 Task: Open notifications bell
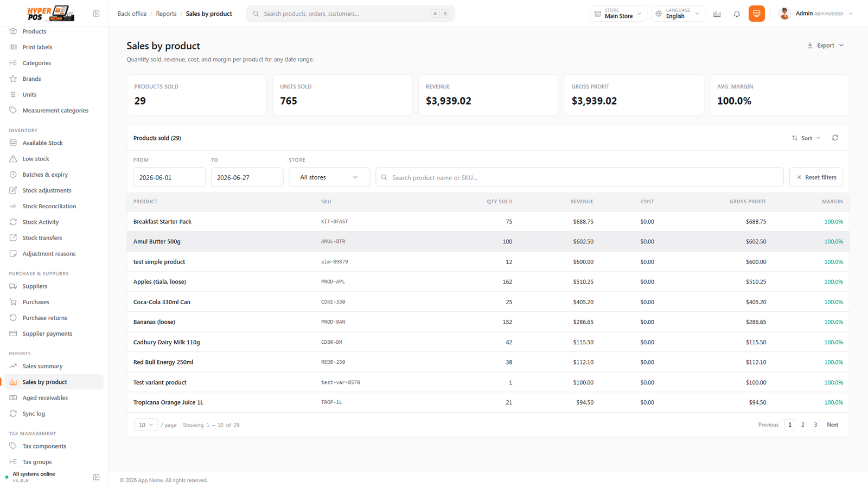point(737,14)
